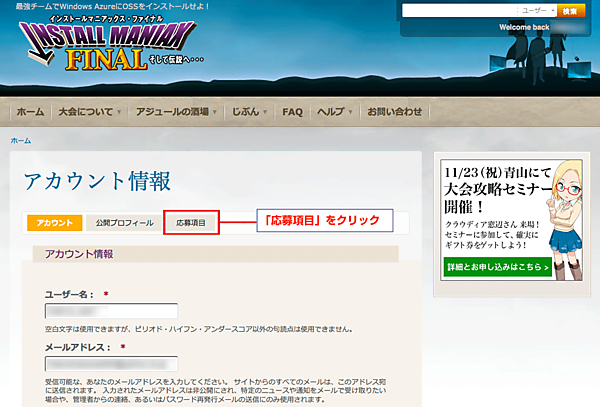The width and height of the screenshot is (600, 407).
Task: Click the Welcome back text
Action: click(524, 27)
